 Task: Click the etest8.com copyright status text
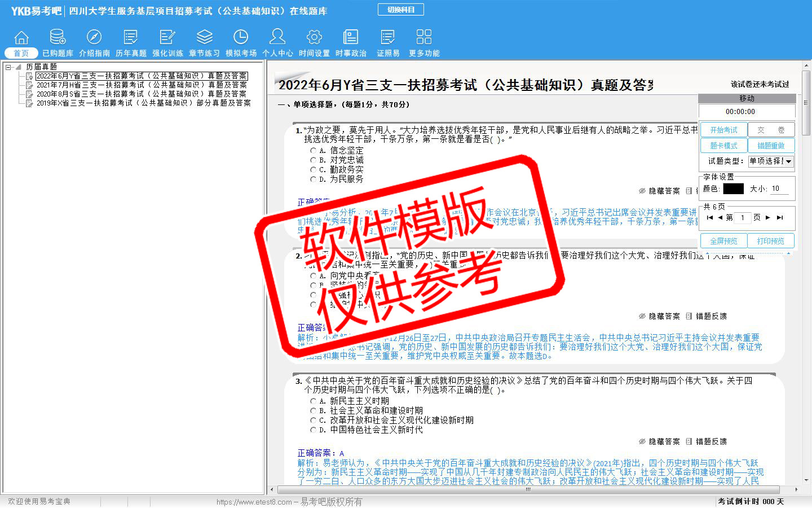point(289,502)
